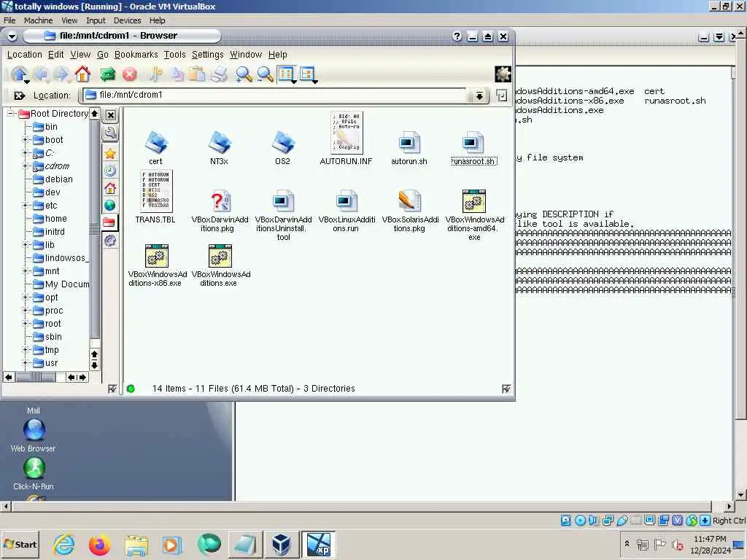Open location history dropdown arrow

479,96
